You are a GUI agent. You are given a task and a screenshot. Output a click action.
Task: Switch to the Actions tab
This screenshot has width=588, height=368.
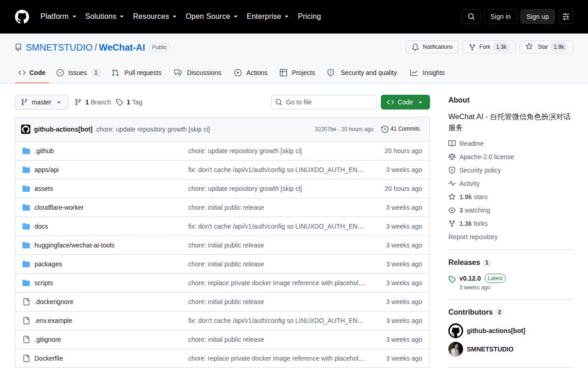[251, 73]
